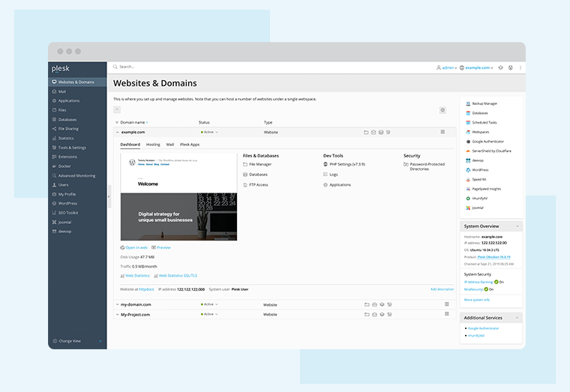
Task: Switch to the Hosting tab
Action: tap(153, 144)
